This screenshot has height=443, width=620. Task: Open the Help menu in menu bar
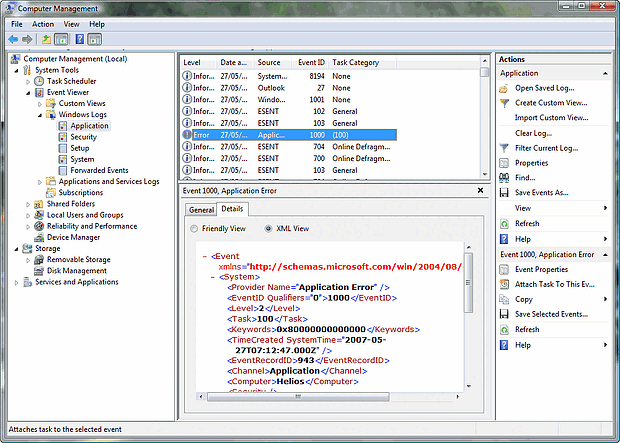pyautogui.click(x=97, y=24)
